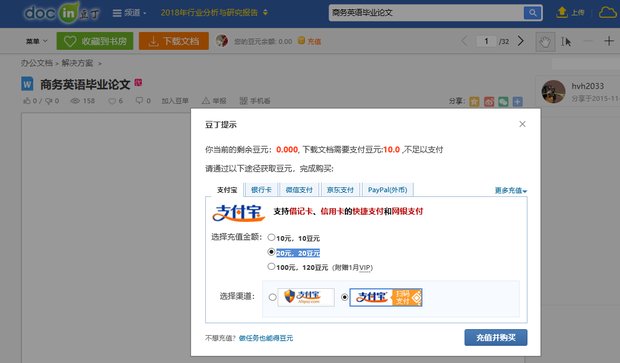Click 加入豆单 link
This screenshot has height=363, width=620.
(175, 101)
